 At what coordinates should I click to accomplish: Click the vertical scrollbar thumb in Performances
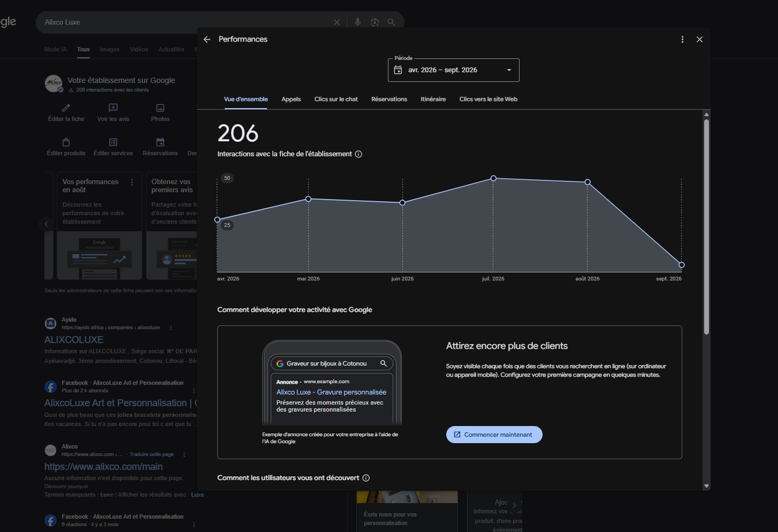[706, 227]
